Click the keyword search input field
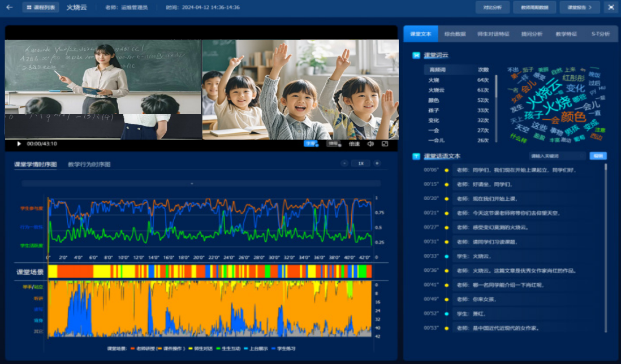The width and height of the screenshot is (621, 364). (557, 156)
